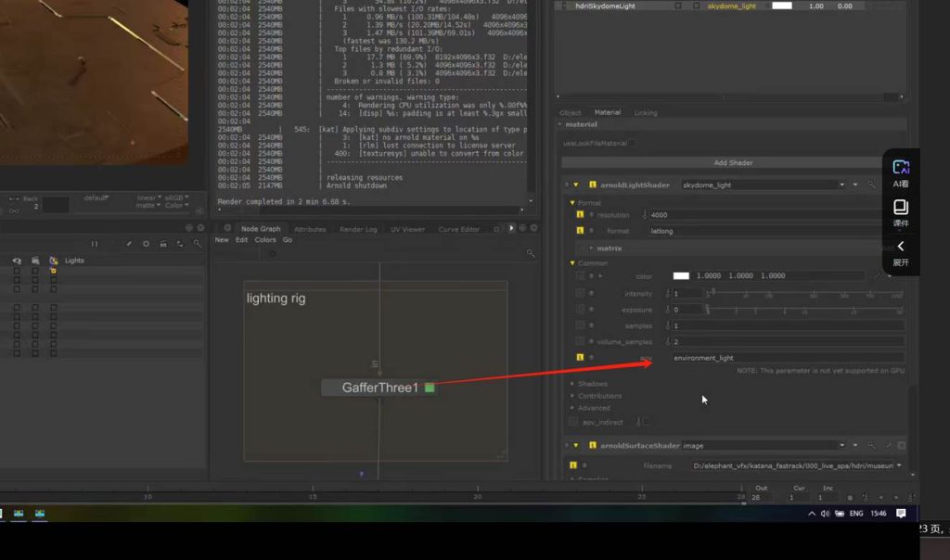Click the white color swatch
Screen dimensions: 950x560
(681, 276)
